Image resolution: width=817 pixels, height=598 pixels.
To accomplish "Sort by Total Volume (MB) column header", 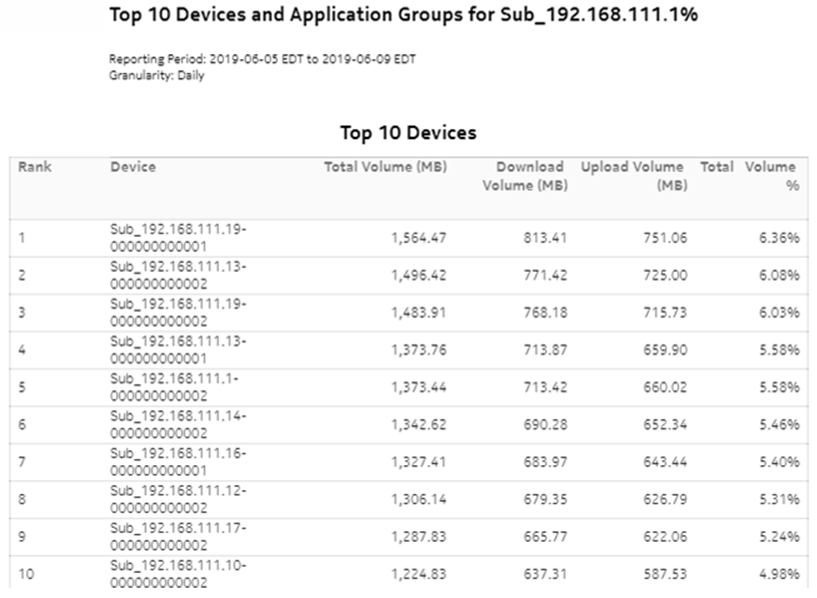I will coord(384,167).
